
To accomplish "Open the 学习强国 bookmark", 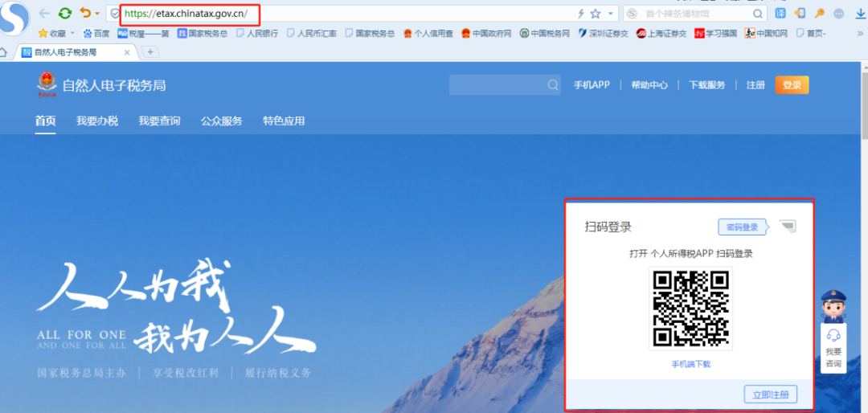I will click(716, 33).
